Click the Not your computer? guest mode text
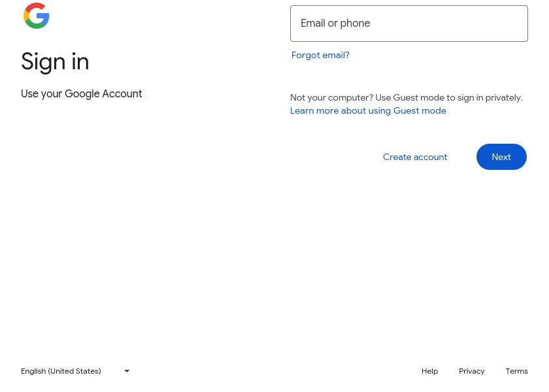 (406, 97)
